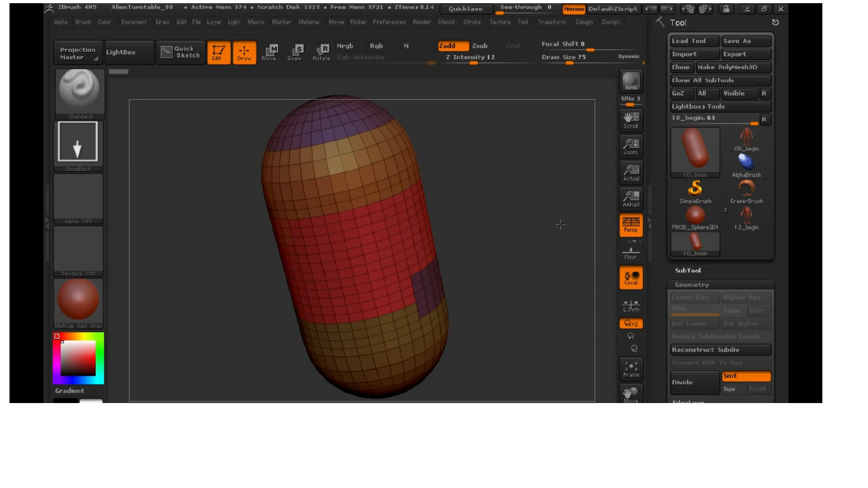This screenshot has height=488, width=868.
Task: Set view to Actual size
Action: [x=631, y=173]
